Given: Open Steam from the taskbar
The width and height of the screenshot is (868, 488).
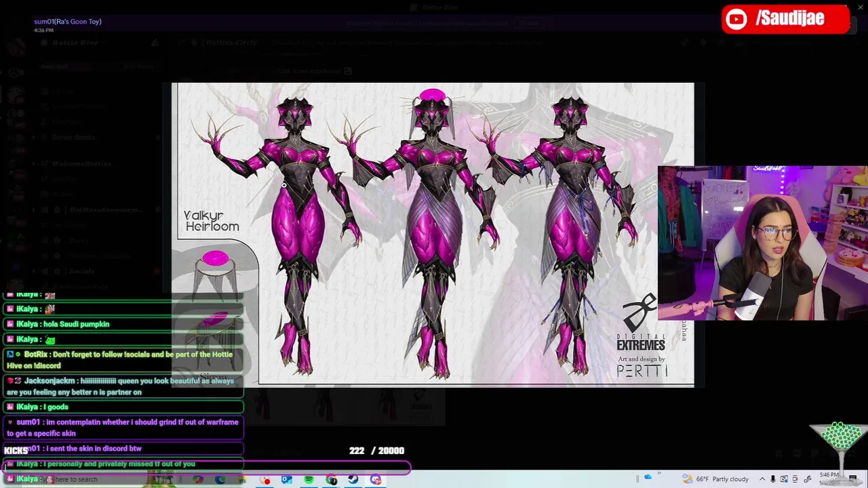Looking at the screenshot, I should 353,480.
